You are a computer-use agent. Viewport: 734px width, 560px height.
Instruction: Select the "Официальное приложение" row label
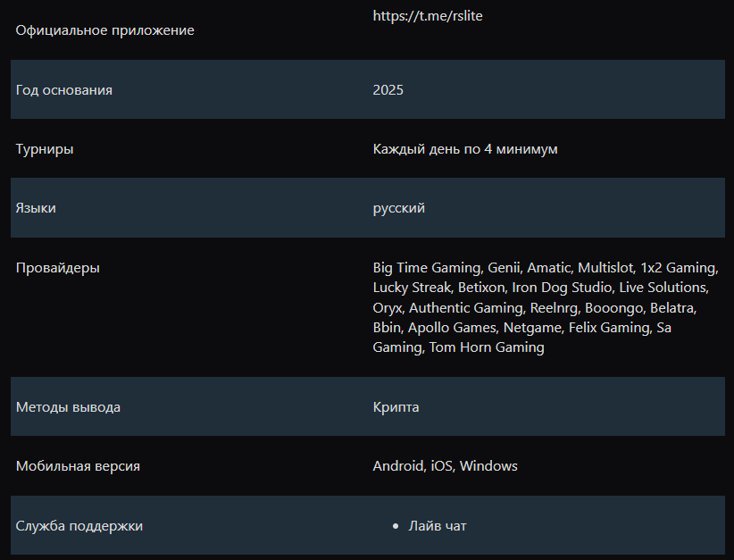[x=104, y=30]
